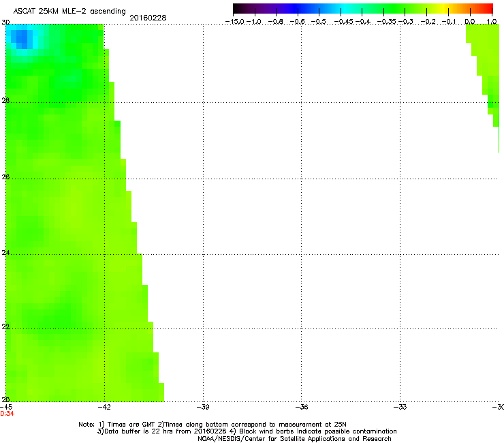Click the color bar label -0.2
Image resolution: width=504 pixels, height=443 pixels.
(x=428, y=22)
